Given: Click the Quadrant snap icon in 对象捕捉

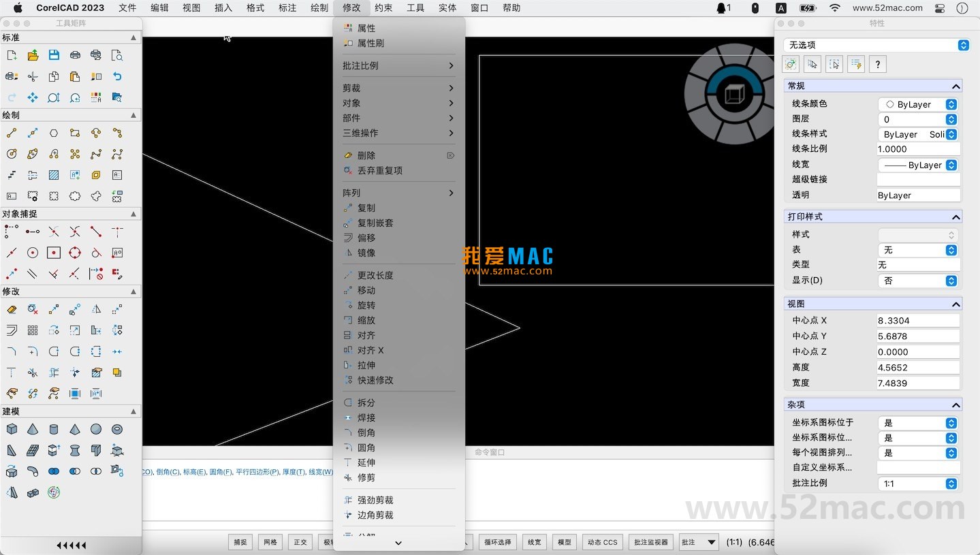Looking at the screenshot, I should 75,253.
